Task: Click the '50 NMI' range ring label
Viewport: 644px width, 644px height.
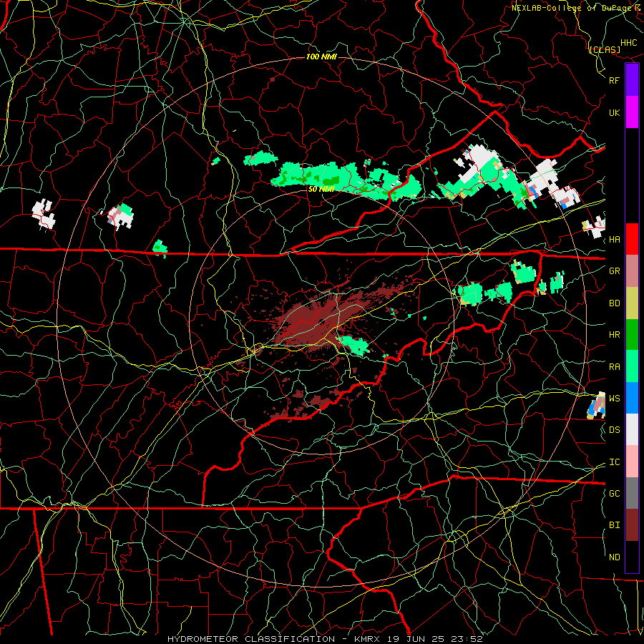Action: point(321,189)
